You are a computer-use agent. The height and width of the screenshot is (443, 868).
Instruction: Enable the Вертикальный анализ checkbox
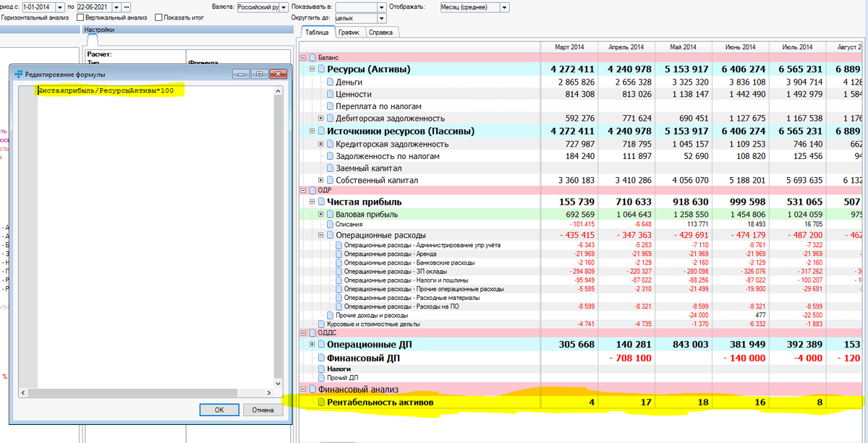(80, 17)
